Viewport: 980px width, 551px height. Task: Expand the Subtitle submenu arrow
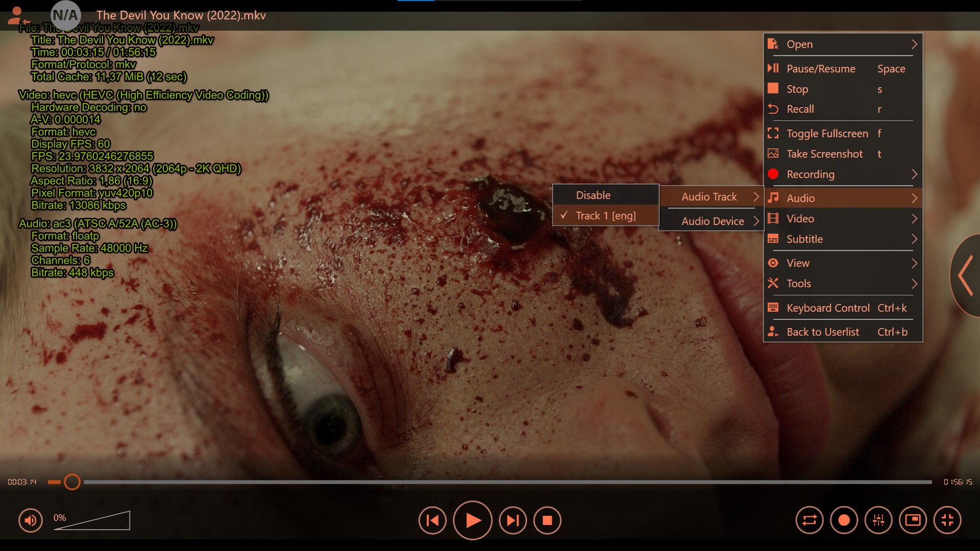pos(914,239)
